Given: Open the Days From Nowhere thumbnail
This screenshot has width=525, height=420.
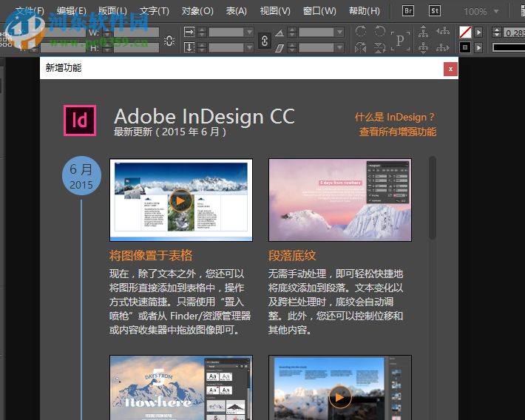Looking at the screenshot, I should [x=181, y=387].
